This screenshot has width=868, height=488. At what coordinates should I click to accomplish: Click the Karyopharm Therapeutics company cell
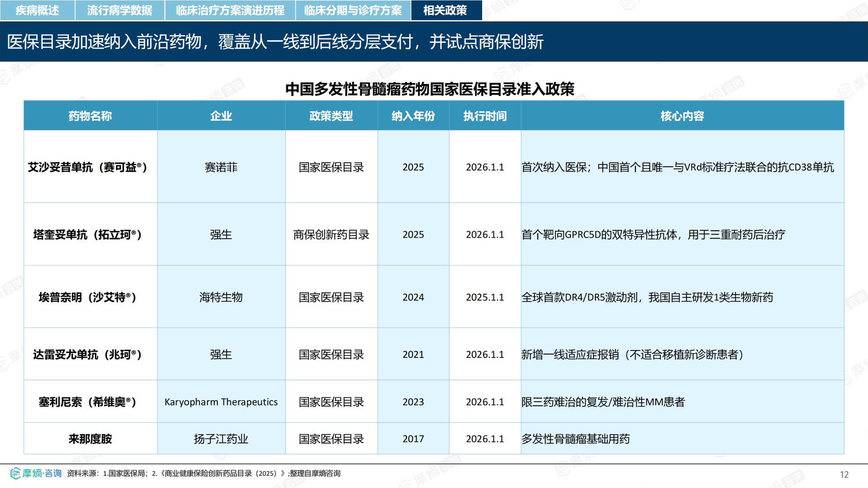[x=221, y=402]
